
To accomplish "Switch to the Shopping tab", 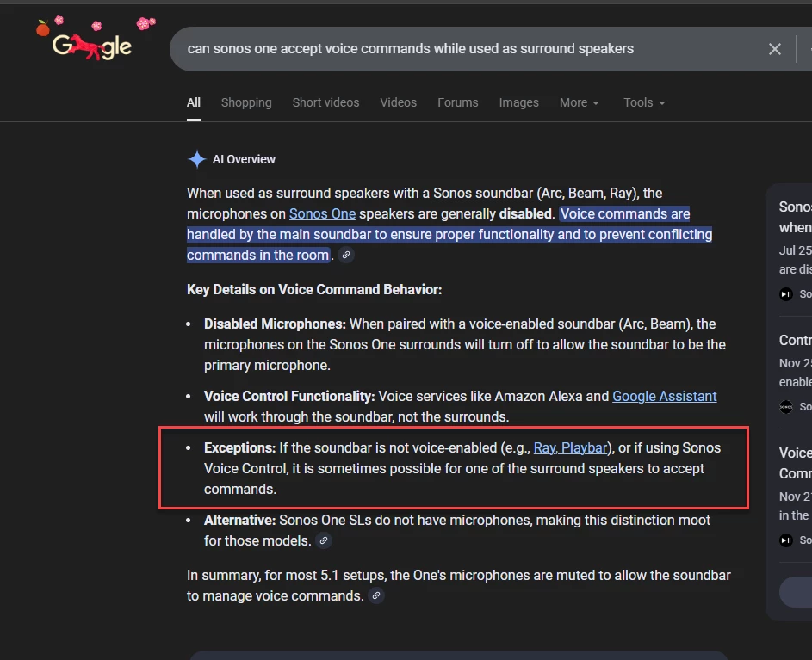I will point(246,102).
